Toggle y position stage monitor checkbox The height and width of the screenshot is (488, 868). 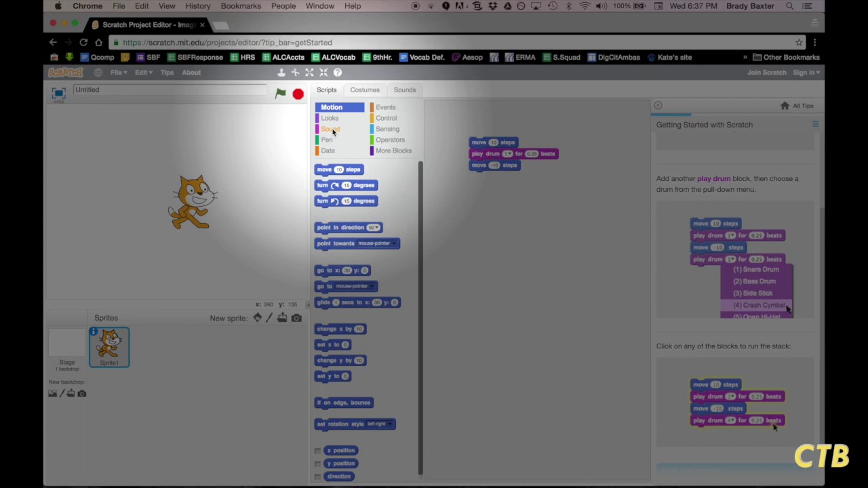click(317, 464)
